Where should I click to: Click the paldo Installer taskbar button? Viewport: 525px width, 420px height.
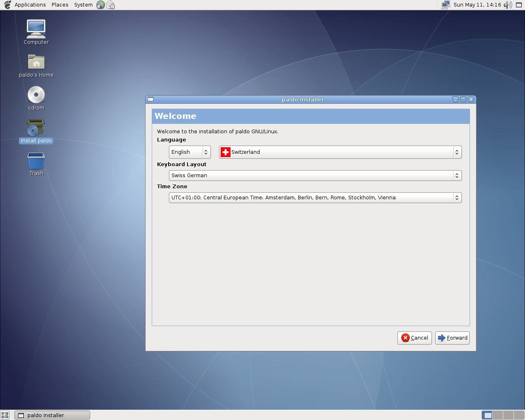pyautogui.click(x=52, y=415)
